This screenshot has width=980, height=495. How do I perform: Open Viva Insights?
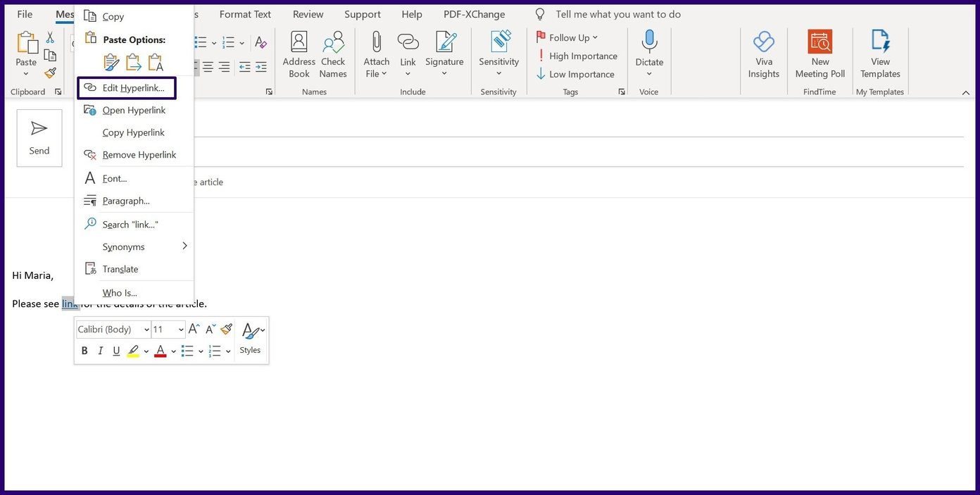click(x=764, y=55)
